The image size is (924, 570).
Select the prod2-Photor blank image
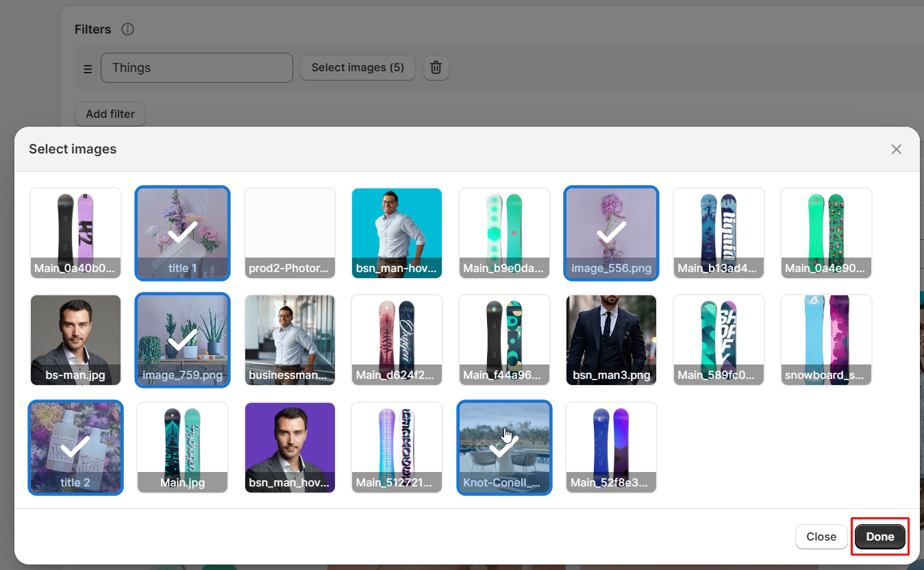pos(290,233)
